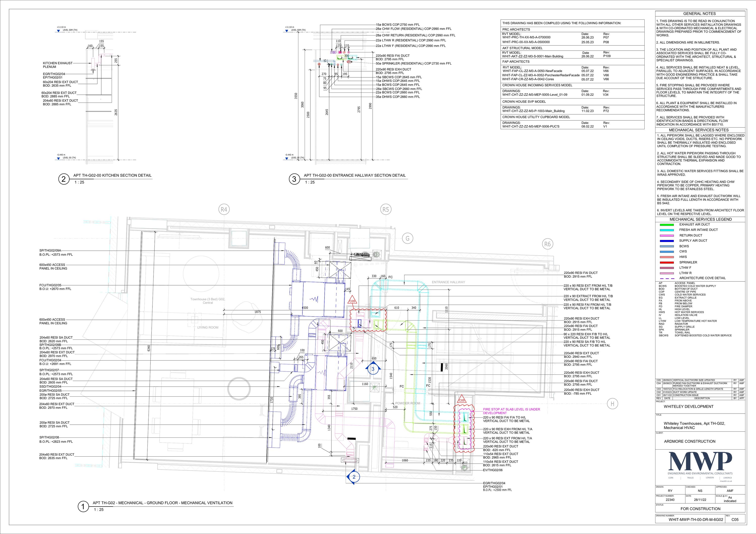Select the G grid line bubble

pos(408,238)
